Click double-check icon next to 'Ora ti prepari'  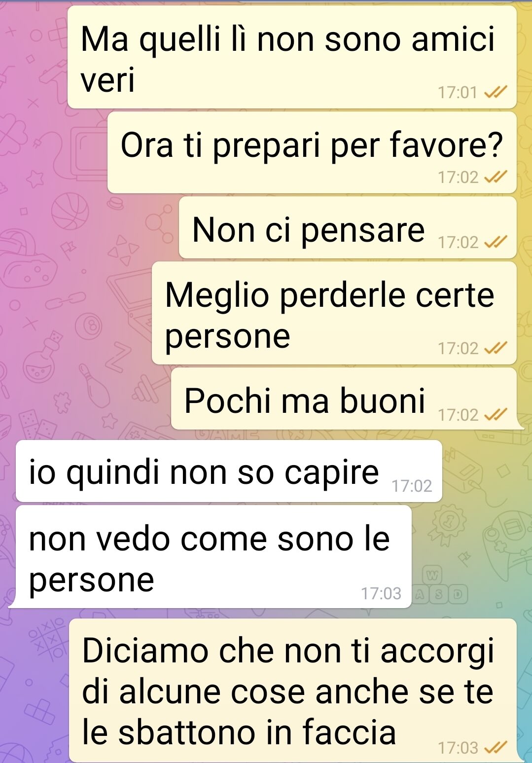[496, 177]
